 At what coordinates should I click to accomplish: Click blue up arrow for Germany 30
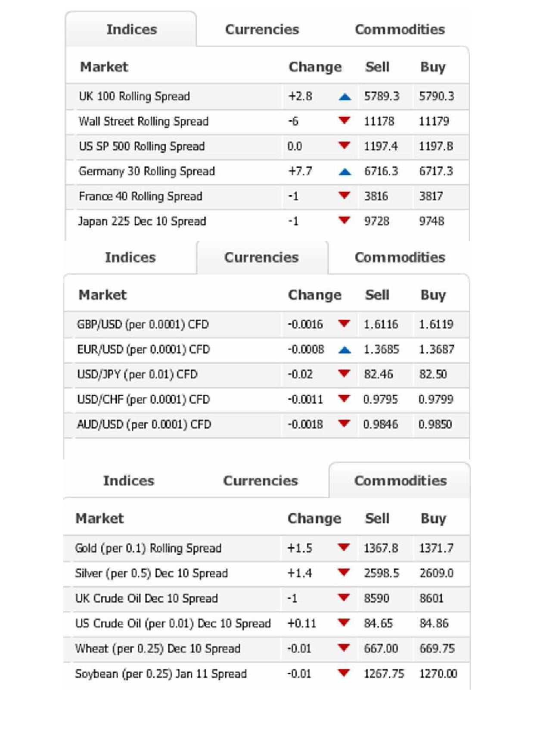coord(345,172)
